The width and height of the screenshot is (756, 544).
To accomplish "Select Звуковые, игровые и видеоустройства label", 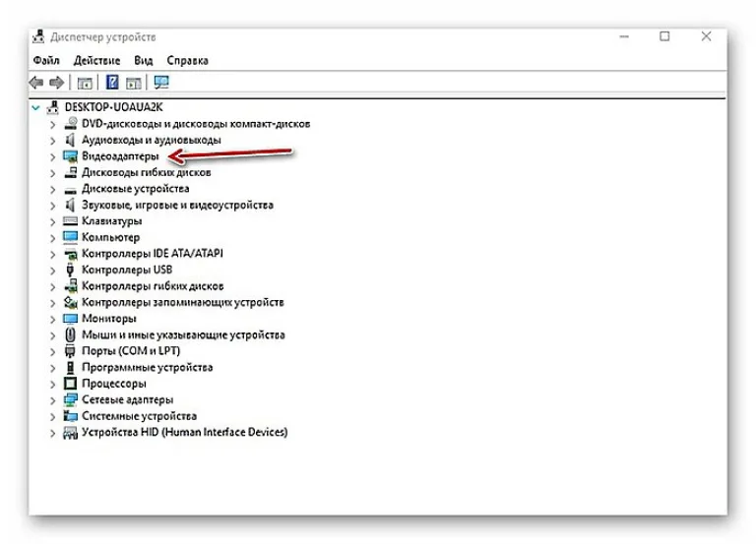I will coord(177,205).
